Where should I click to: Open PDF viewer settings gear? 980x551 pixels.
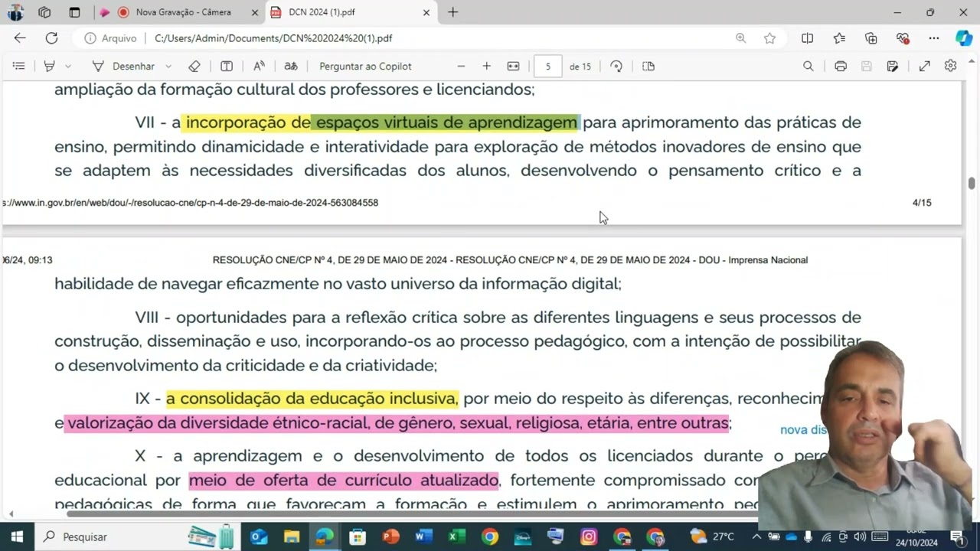[x=951, y=67]
